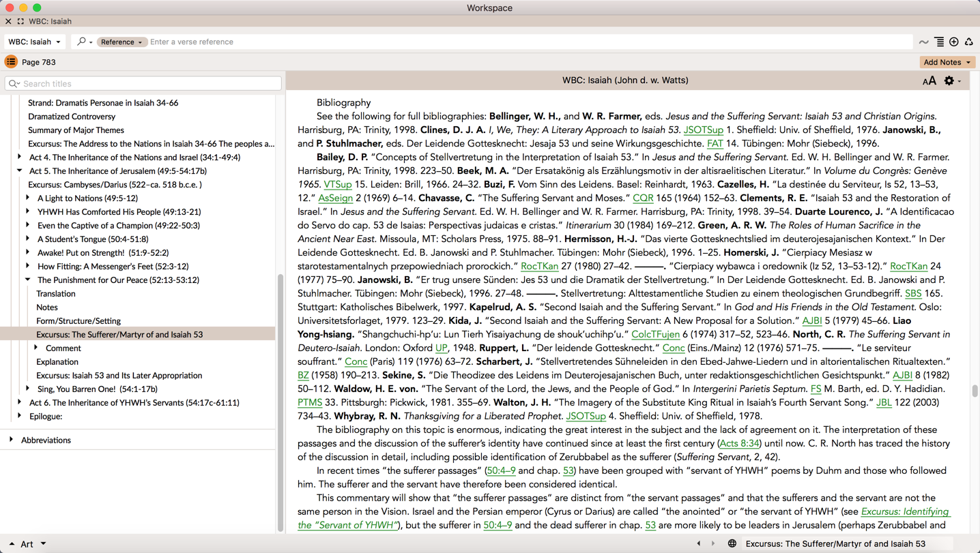This screenshot has width=980, height=553.
Task: Open the Acts 8:34 scripture link
Action: point(740,443)
